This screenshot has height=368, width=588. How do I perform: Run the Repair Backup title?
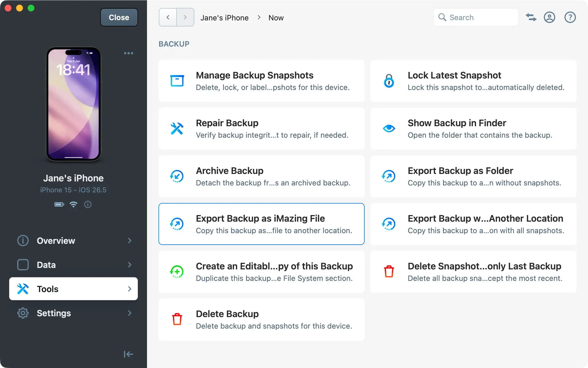click(x=227, y=123)
